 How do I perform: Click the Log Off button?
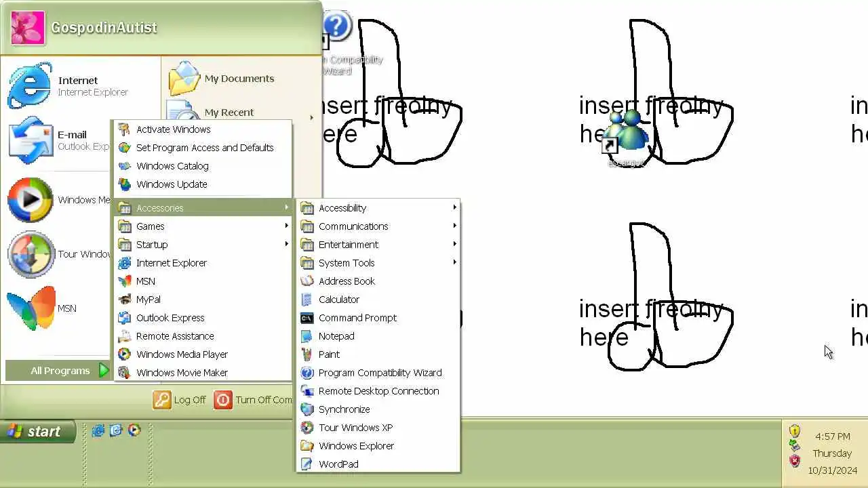[180, 400]
